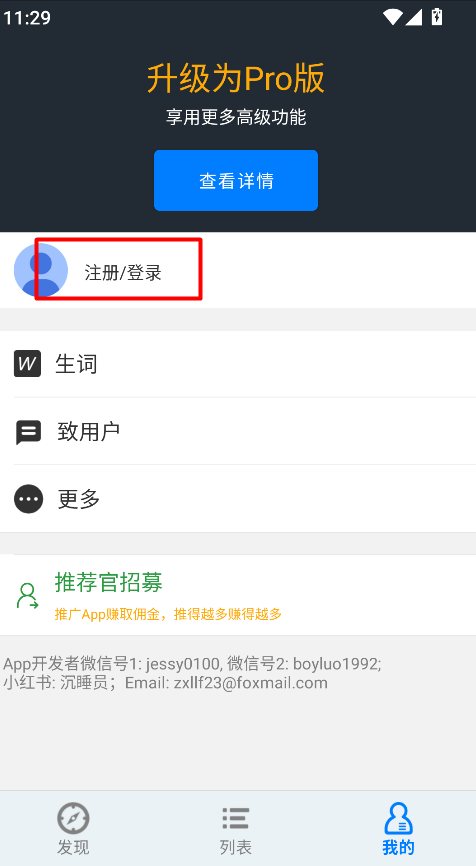Open 注册/登录 to sign in
This screenshot has width=476, height=866.
[x=123, y=273]
